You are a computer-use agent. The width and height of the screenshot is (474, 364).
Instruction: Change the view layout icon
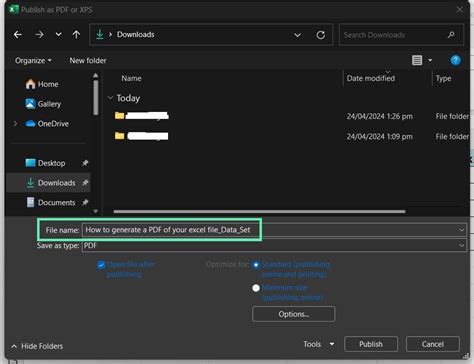point(417,60)
